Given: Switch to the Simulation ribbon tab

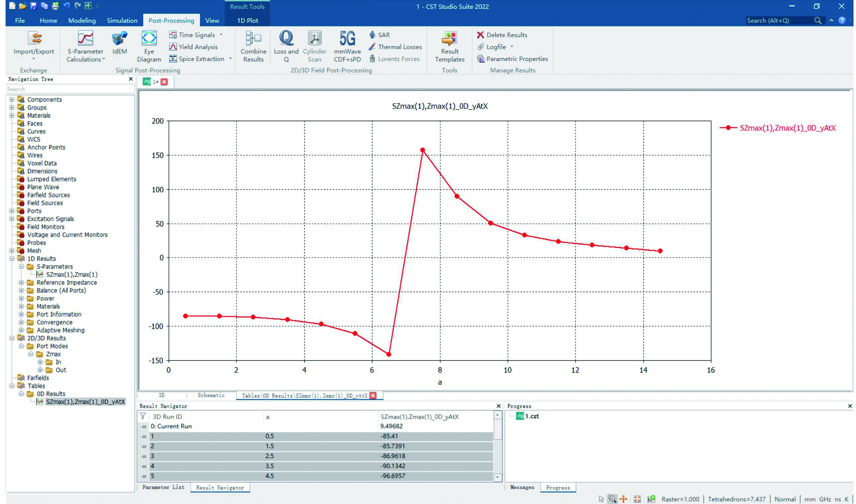Looking at the screenshot, I should [122, 20].
